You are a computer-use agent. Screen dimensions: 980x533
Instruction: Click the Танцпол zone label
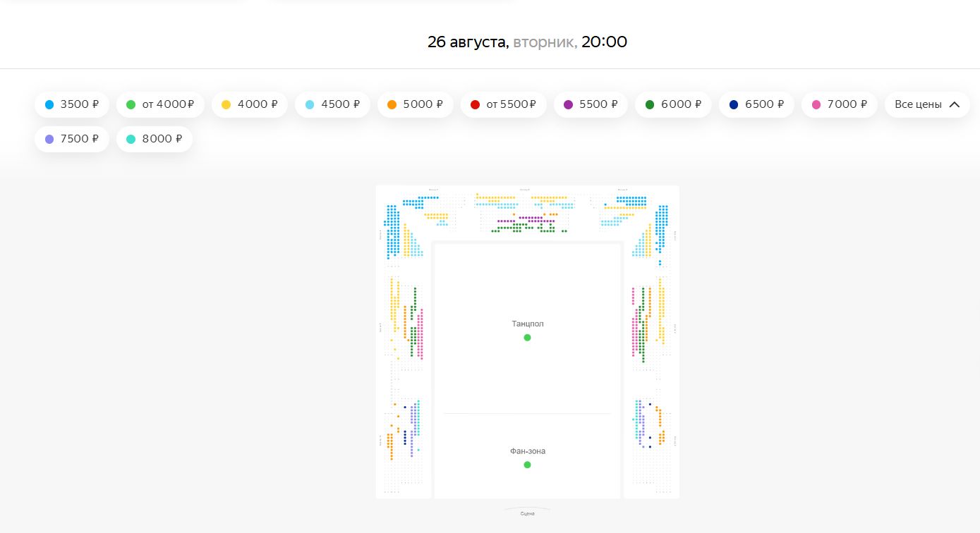528,324
